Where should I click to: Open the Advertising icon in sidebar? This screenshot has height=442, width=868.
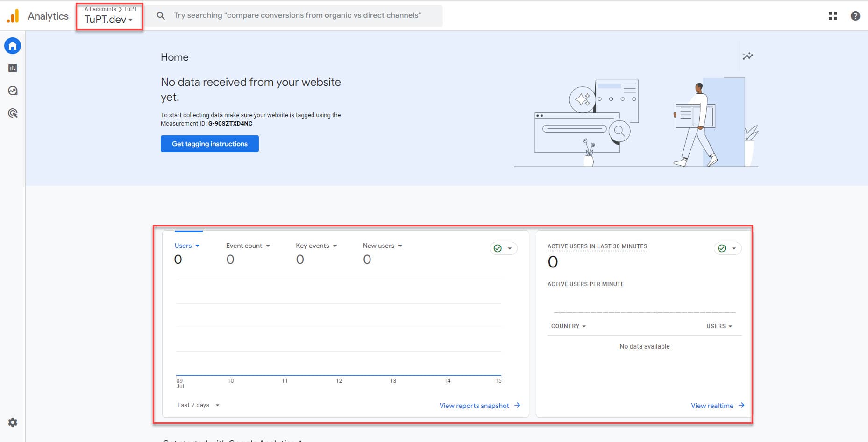pyautogui.click(x=13, y=113)
